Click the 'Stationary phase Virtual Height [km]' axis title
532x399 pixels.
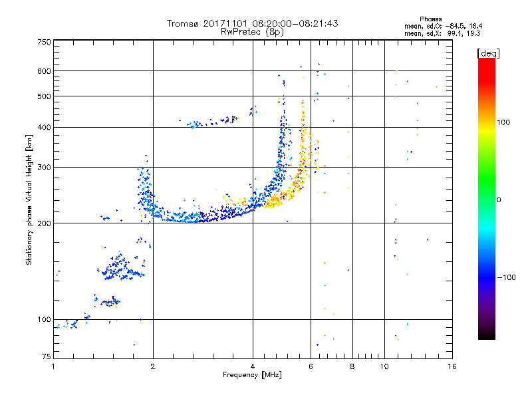coord(29,199)
